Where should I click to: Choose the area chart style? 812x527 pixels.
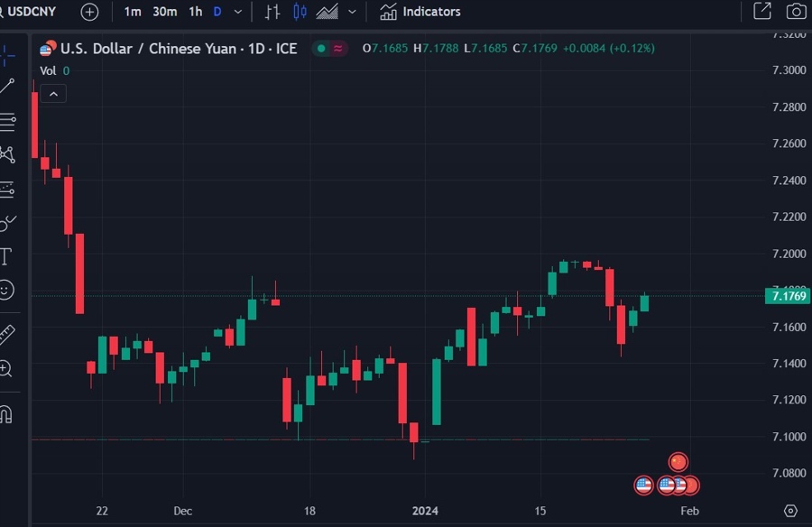pos(328,12)
